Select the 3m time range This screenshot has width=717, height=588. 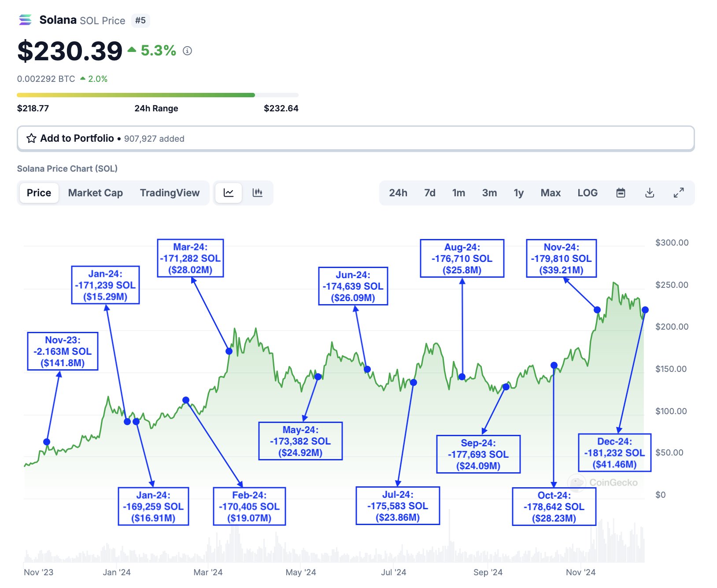click(x=489, y=193)
